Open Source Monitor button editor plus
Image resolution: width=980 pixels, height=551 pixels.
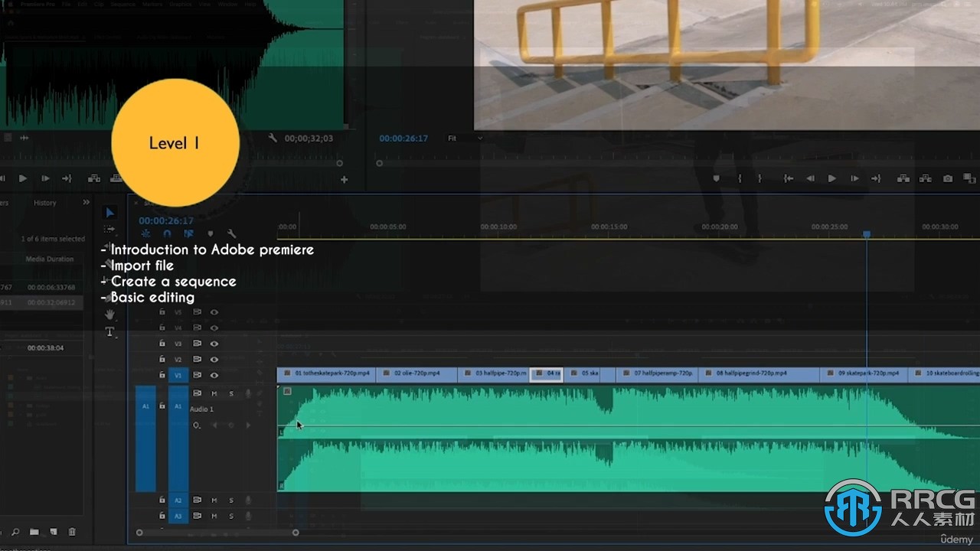pos(345,179)
